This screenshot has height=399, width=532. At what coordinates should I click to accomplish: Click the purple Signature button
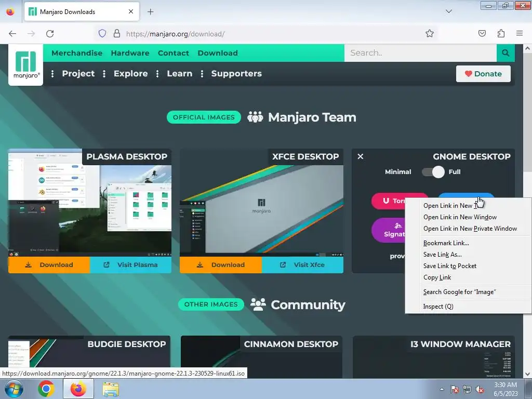click(389, 230)
